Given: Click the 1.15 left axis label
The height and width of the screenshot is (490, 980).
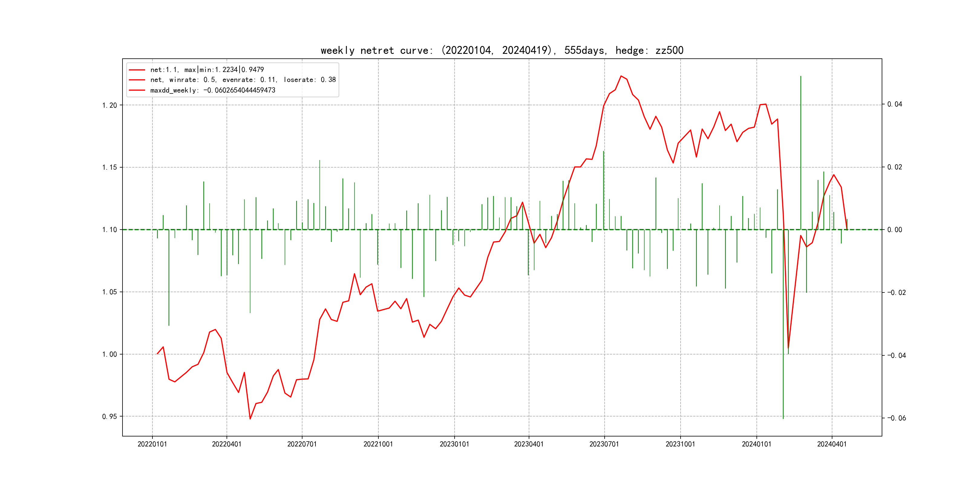Looking at the screenshot, I should pyautogui.click(x=109, y=167).
